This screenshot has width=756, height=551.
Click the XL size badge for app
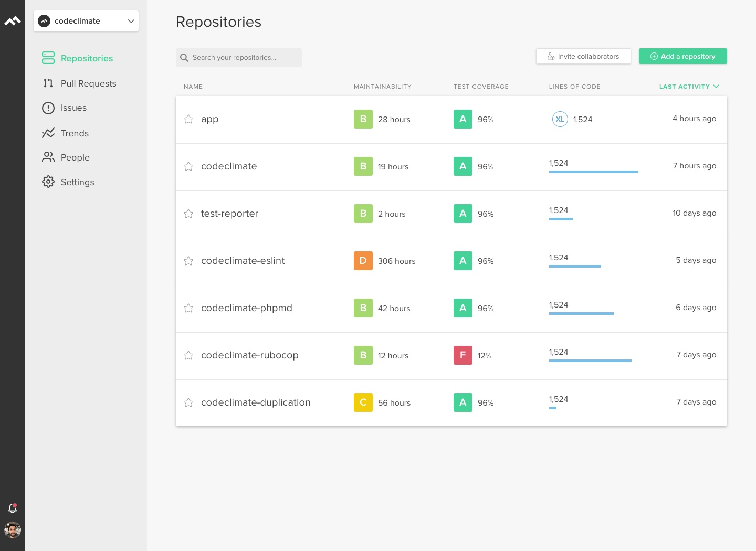[x=560, y=119]
